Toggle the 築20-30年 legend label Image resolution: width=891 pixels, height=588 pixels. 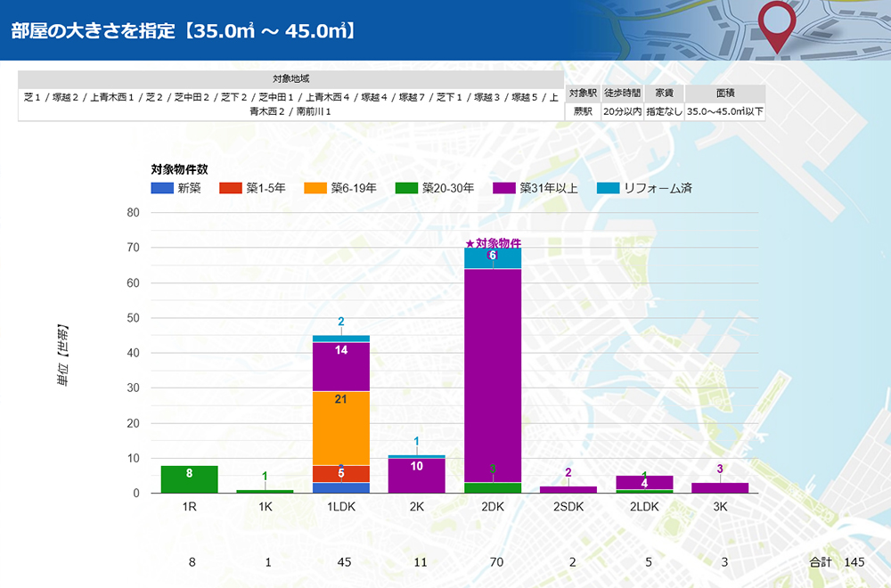coord(447,188)
